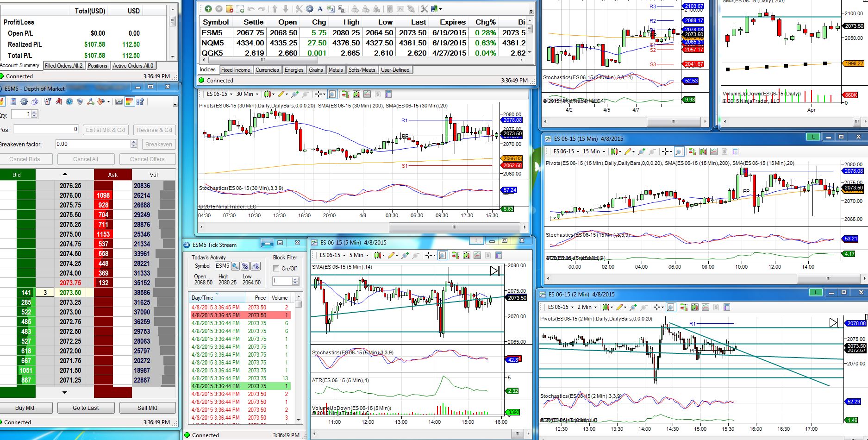Select the pencil drawing tool on 30 Min chart

pos(281,94)
